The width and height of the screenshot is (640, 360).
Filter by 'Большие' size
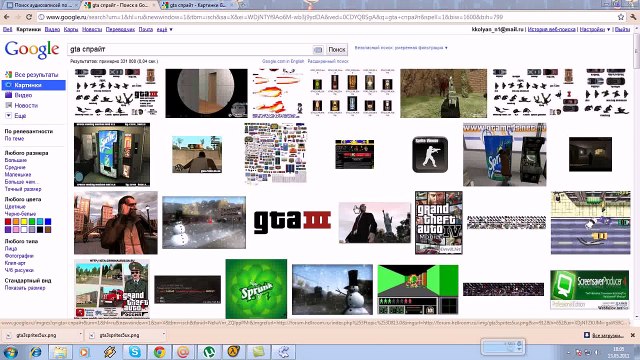click(x=16, y=160)
